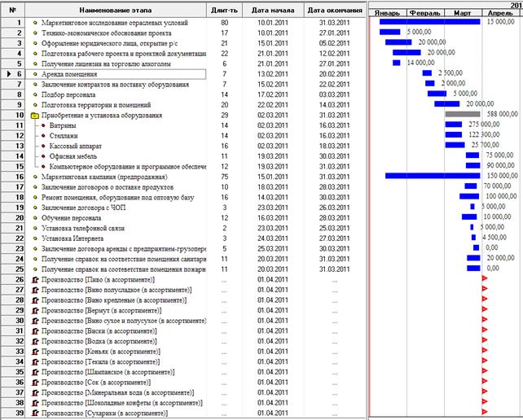Select the 'Март' month in timeline header

[462, 14]
